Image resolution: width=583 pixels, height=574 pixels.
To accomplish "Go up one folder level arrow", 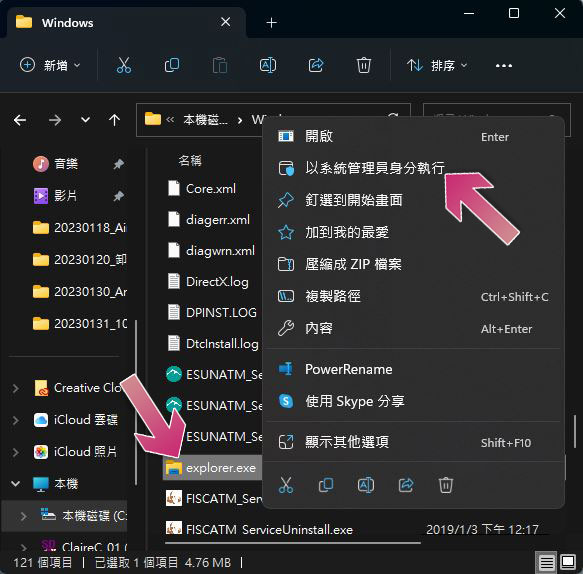I will pos(114,120).
